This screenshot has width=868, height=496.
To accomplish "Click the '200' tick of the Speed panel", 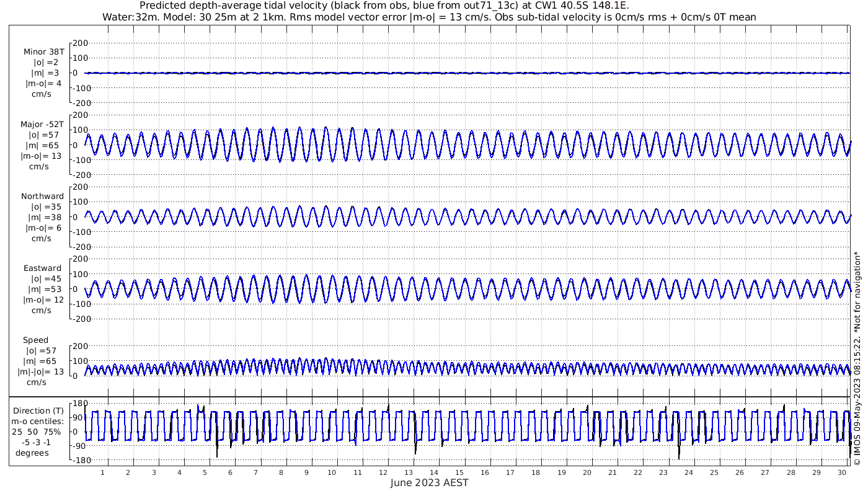I will (x=81, y=346).
